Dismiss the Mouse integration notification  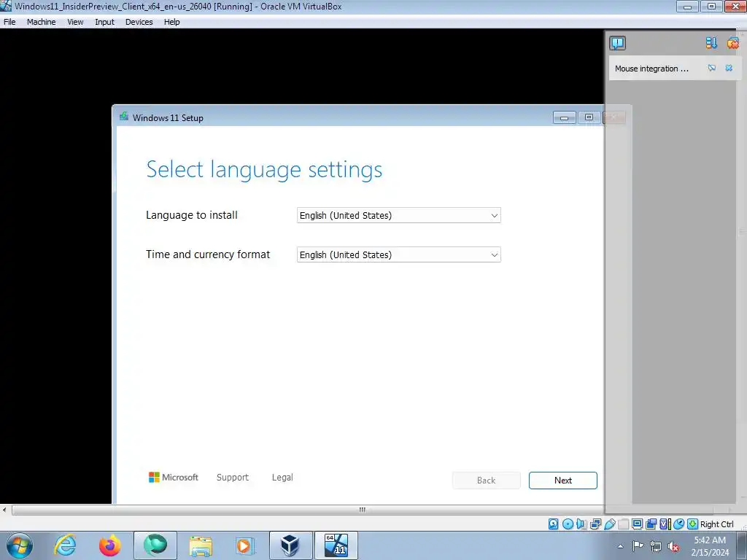tap(729, 68)
